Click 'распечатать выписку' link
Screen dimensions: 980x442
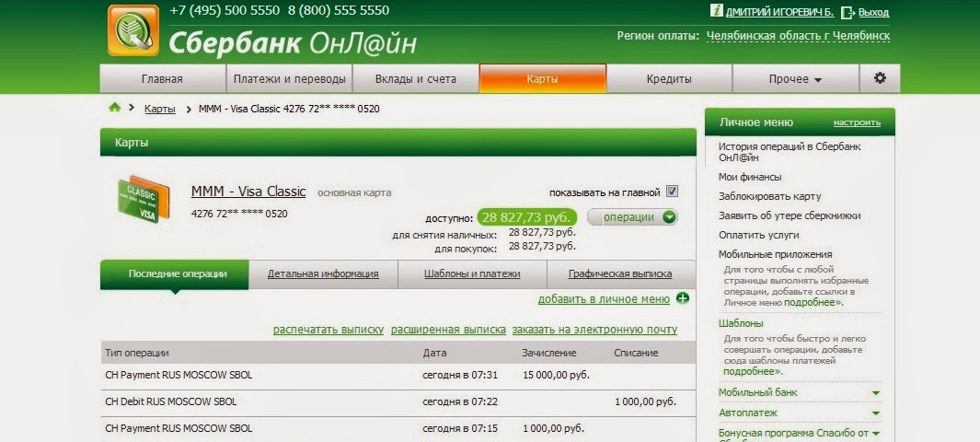pos(329,330)
